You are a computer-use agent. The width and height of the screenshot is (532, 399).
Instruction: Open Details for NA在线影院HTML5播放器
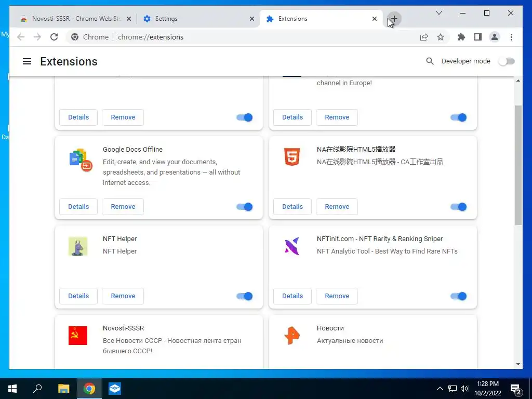point(292,207)
